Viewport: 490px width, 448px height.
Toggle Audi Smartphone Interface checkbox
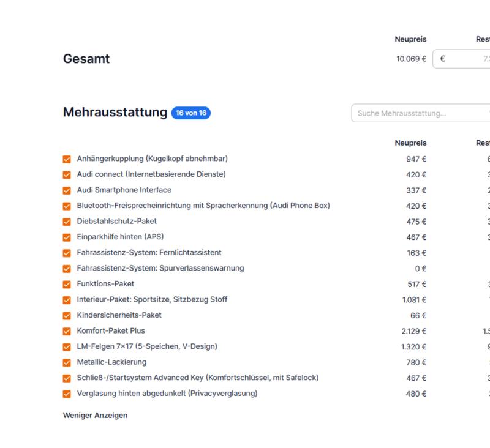tap(67, 190)
